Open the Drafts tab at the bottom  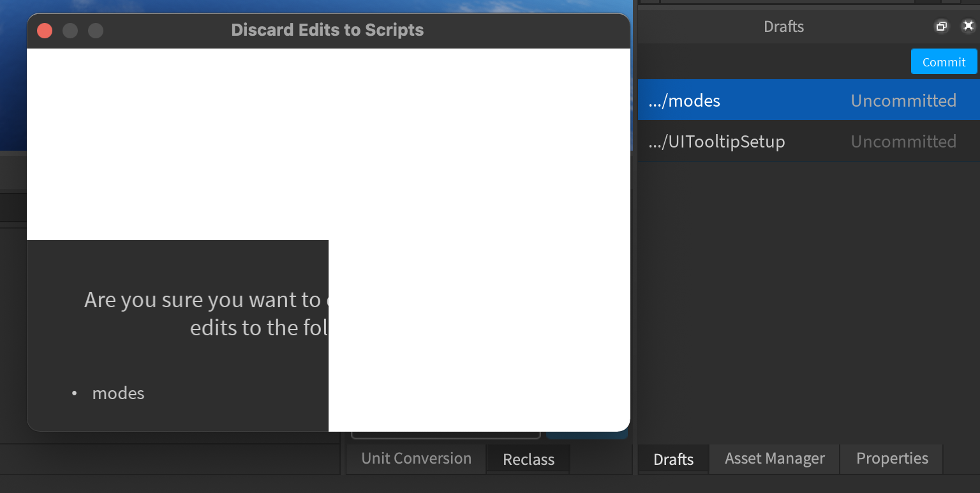(673, 459)
